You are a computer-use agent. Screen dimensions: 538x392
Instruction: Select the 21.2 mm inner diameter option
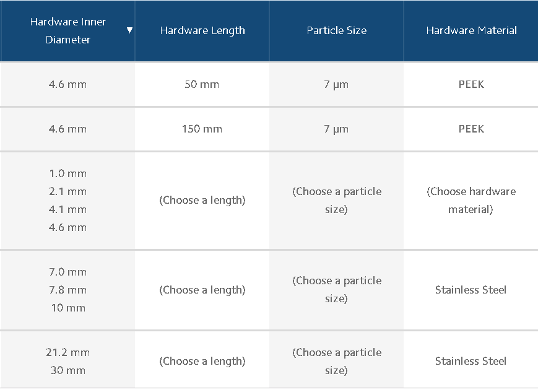point(68,352)
